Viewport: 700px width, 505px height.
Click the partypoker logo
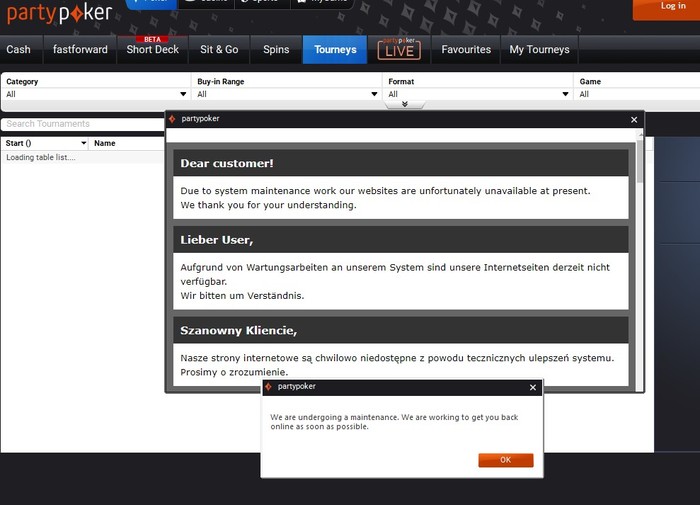click(59, 13)
